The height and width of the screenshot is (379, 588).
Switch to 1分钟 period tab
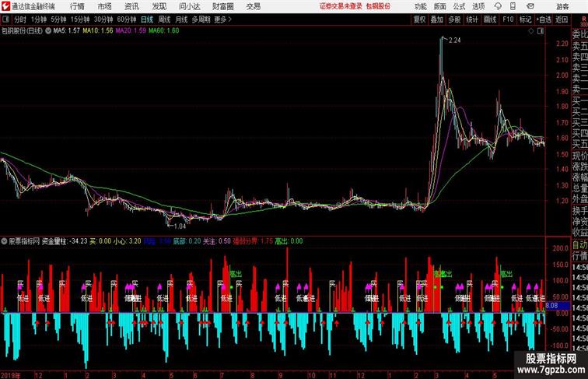pos(39,19)
